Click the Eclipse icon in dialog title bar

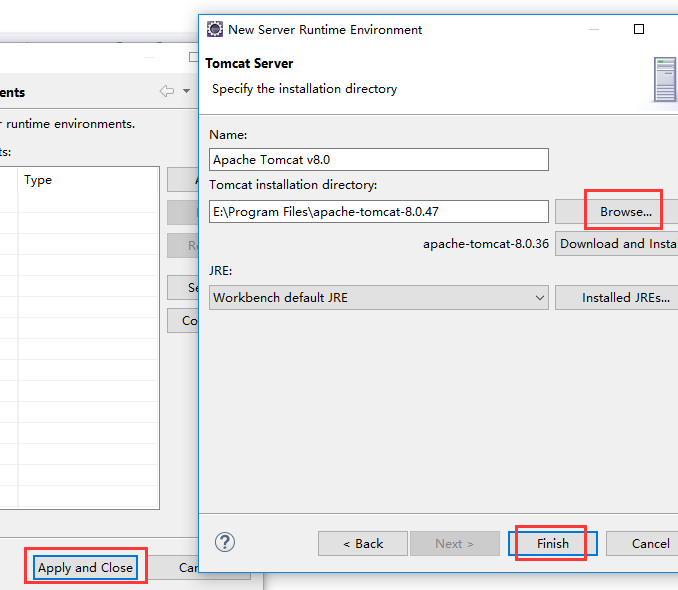click(x=214, y=29)
